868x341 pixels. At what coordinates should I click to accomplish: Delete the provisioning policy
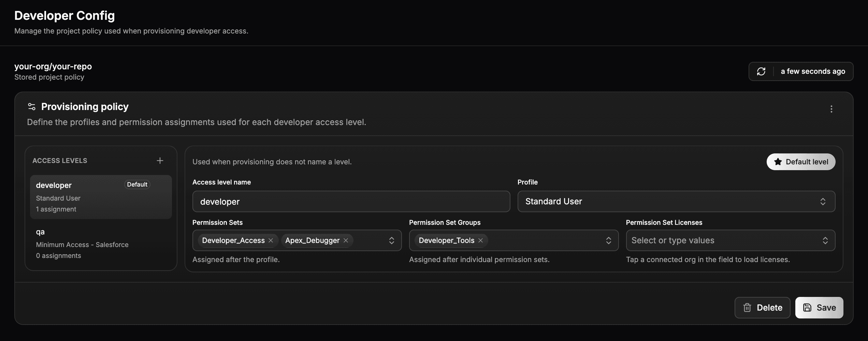(763, 308)
